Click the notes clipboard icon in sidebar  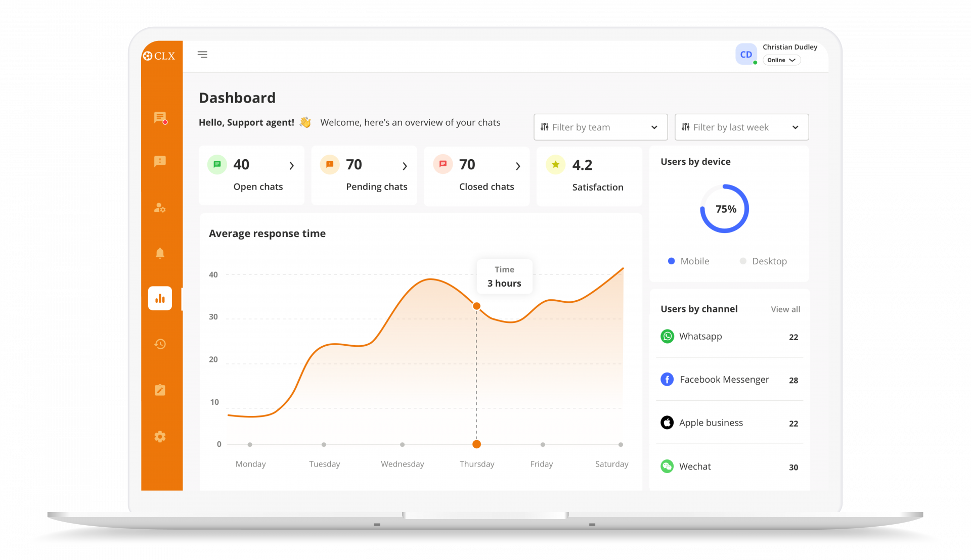click(160, 390)
